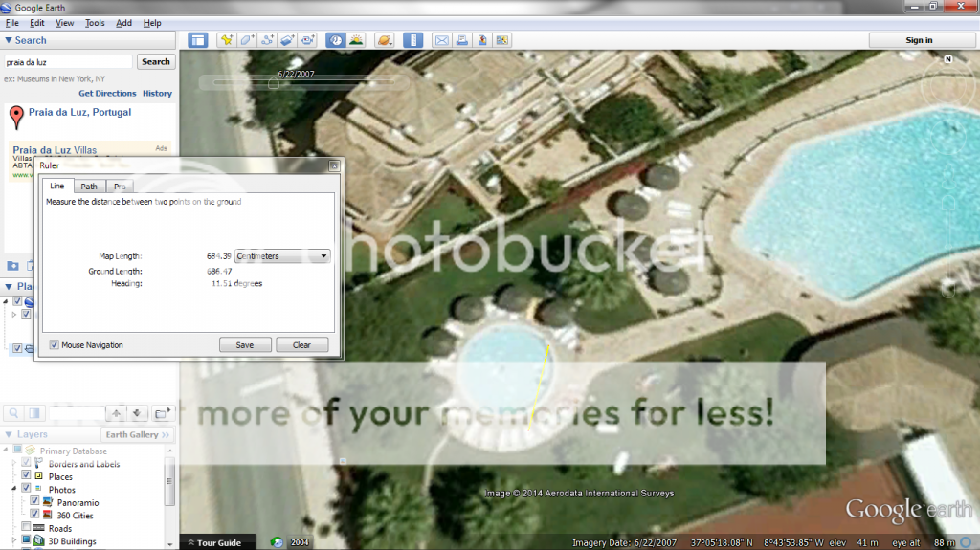Move item up with the up arrow

coord(116,413)
